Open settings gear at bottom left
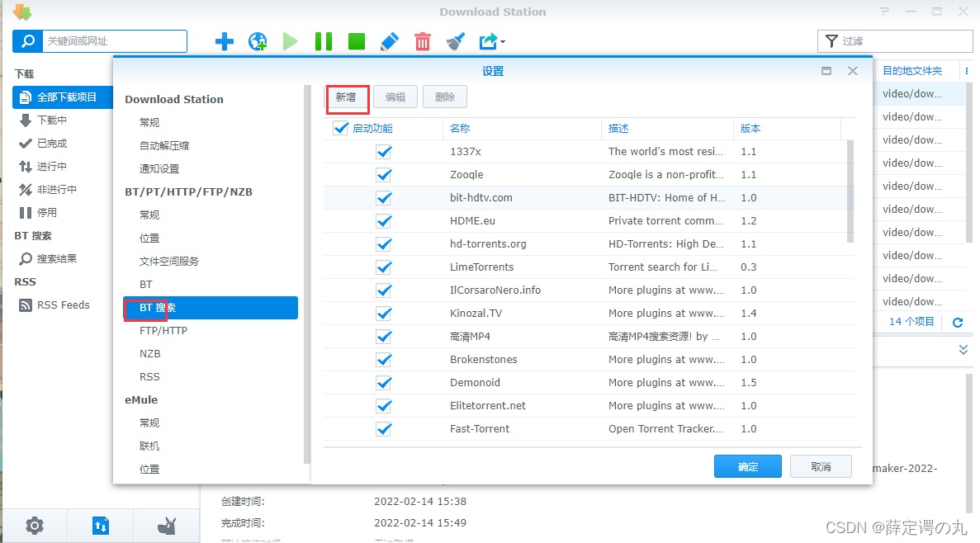 (35, 526)
